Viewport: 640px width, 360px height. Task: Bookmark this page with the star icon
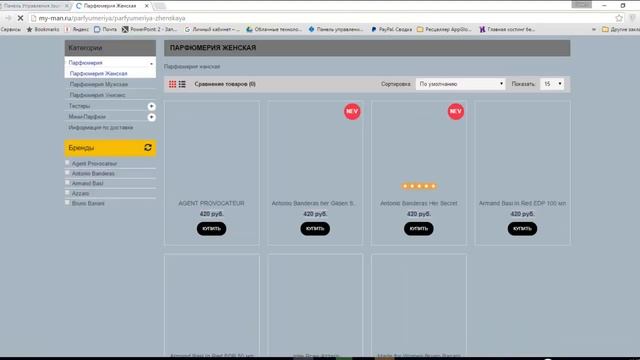point(619,18)
